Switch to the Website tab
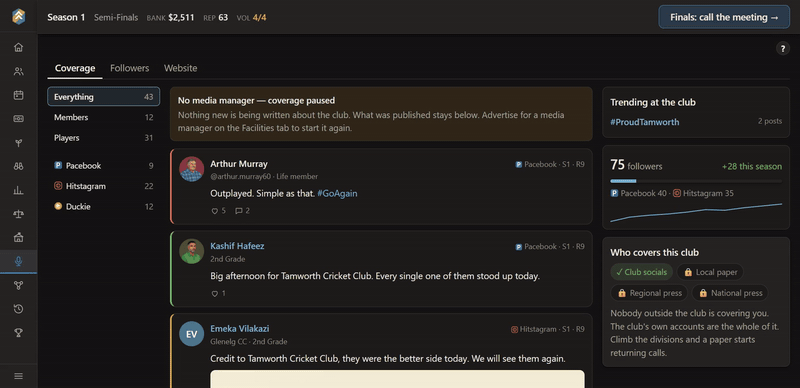This screenshot has width=800, height=388. (x=181, y=68)
